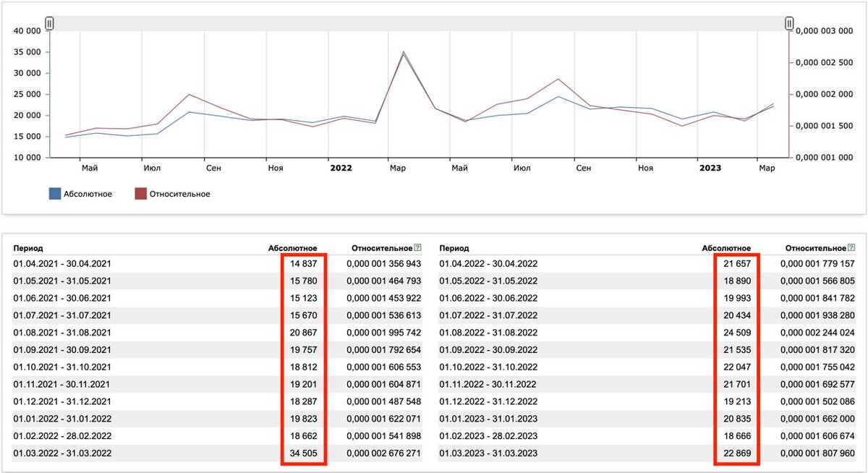Sort by Абсолютное header above 14 837

(292, 248)
